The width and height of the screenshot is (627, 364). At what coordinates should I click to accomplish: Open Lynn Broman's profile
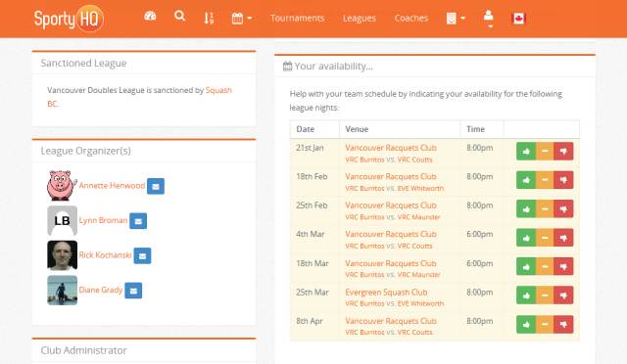[x=103, y=220]
